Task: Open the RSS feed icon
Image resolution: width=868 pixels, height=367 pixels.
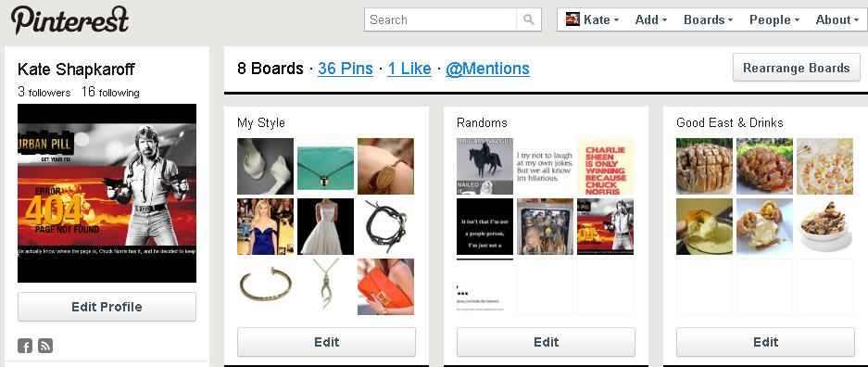Action: tap(45, 346)
